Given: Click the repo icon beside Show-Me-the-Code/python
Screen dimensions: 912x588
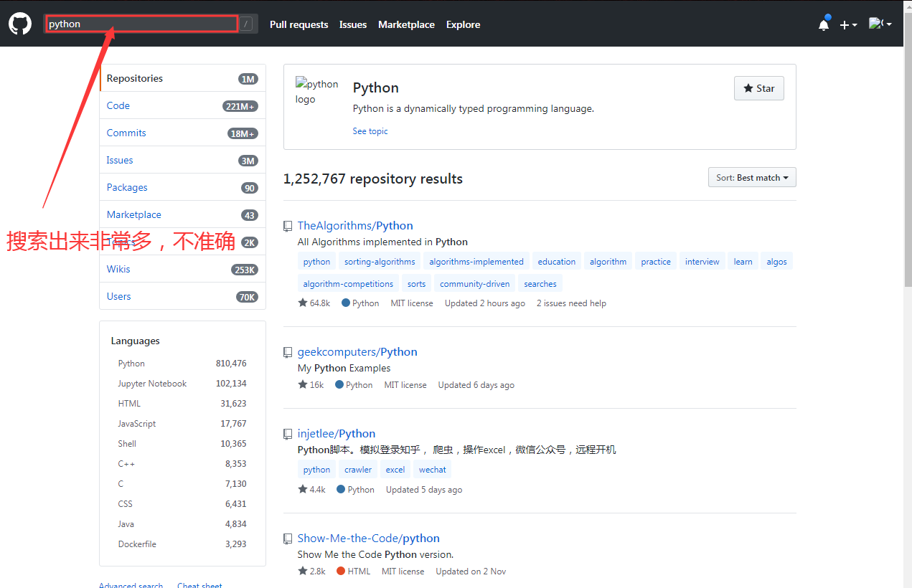Looking at the screenshot, I should click(x=288, y=539).
